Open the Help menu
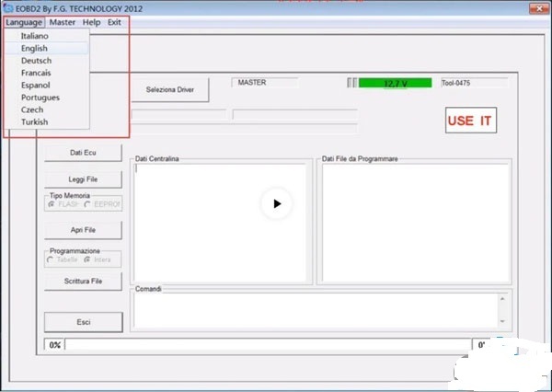 (x=91, y=21)
